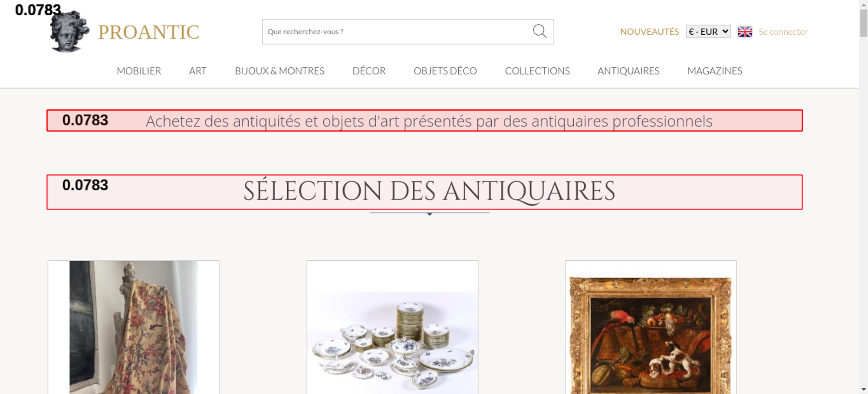Image resolution: width=868 pixels, height=394 pixels.
Task: Click the page vertical scrollbar thumb
Action: click(864, 23)
